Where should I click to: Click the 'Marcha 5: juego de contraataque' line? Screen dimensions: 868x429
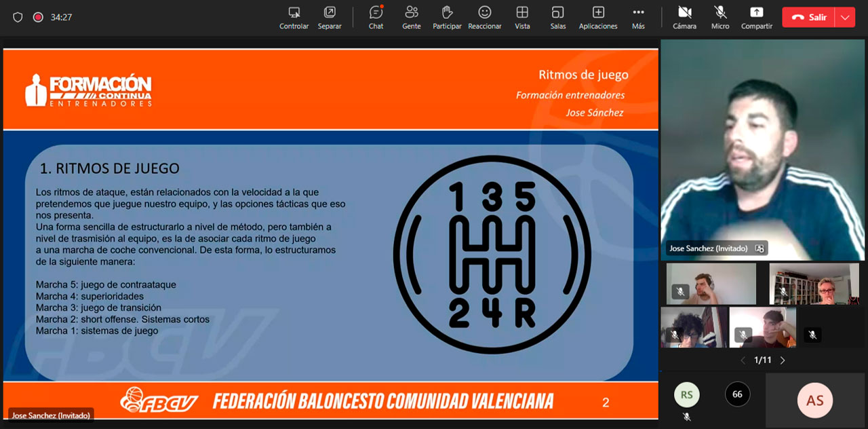pyautogui.click(x=106, y=285)
